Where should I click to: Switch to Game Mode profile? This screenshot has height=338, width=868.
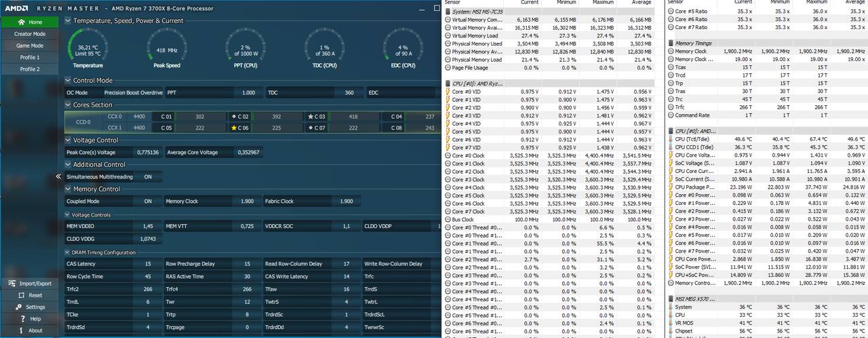pyautogui.click(x=30, y=45)
